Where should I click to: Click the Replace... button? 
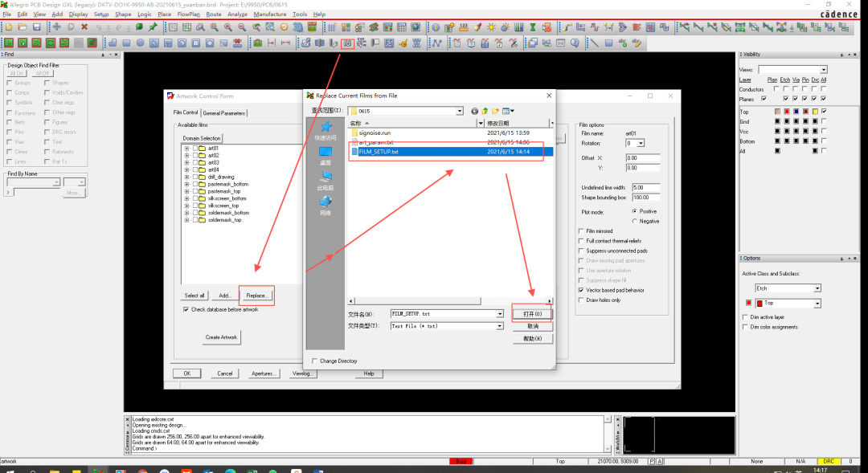[x=257, y=296]
